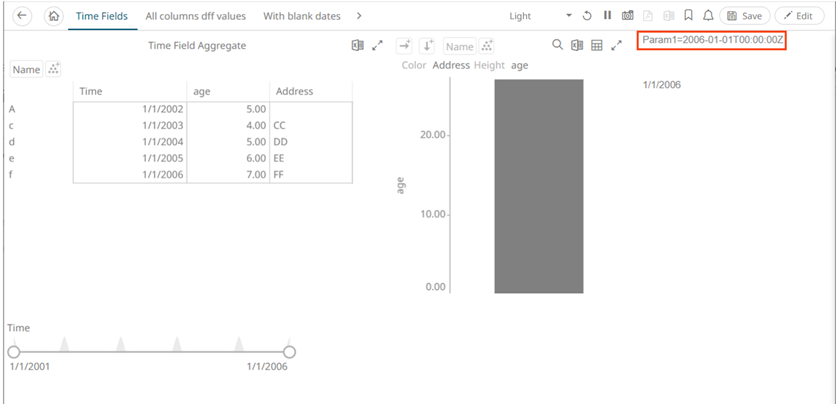Click the 20.00 axis label

(x=432, y=135)
